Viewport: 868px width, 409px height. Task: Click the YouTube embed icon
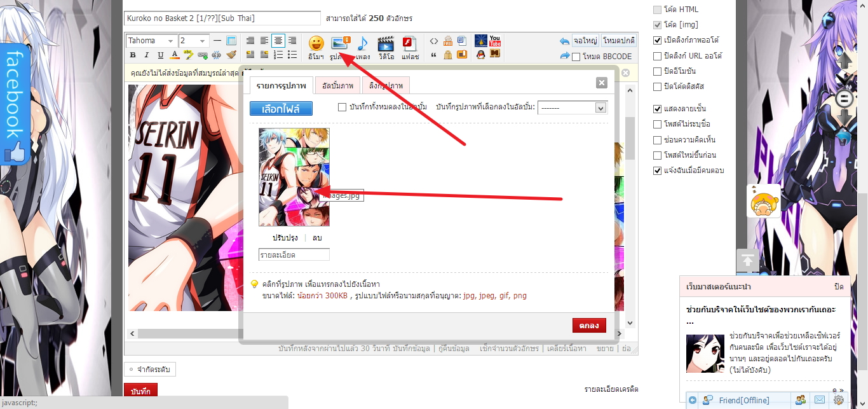pyautogui.click(x=495, y=41)
